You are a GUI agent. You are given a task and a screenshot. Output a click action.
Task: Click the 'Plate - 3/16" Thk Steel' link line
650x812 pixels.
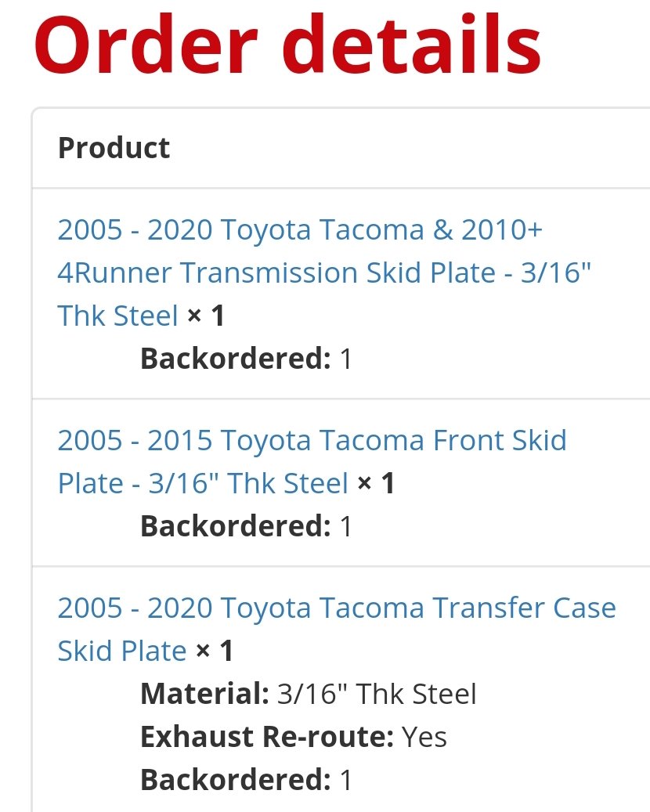tap(203, 484)
